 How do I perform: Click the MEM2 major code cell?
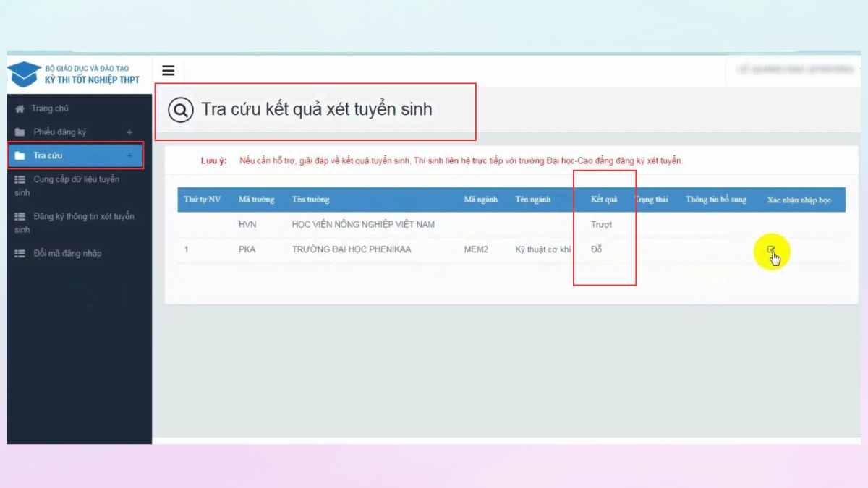coord(476,249)
